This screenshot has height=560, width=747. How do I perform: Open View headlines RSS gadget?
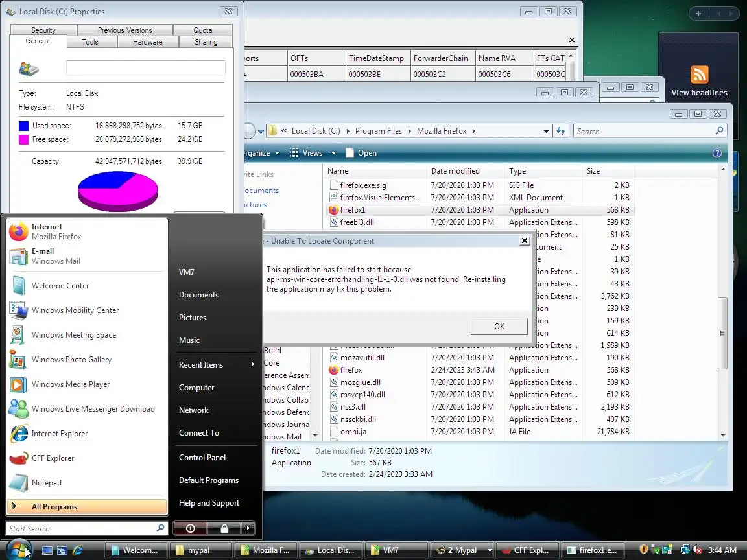(699, 81)
